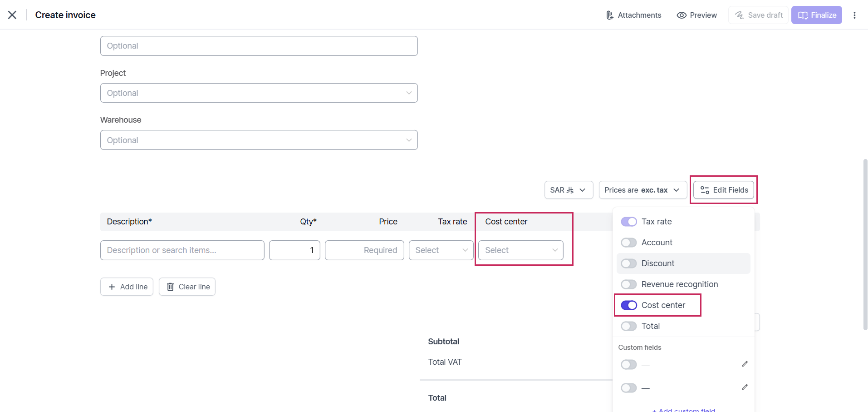The width and height of the screenshot is (868, 412).
Task: Finalize the invoice
Action: [x=817, y=15]
